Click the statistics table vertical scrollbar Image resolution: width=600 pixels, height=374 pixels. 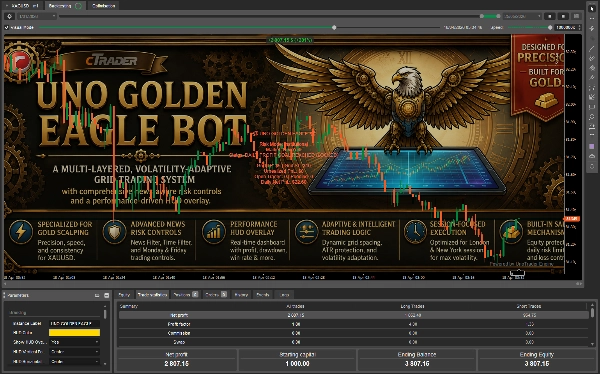(x=592, y=312)
